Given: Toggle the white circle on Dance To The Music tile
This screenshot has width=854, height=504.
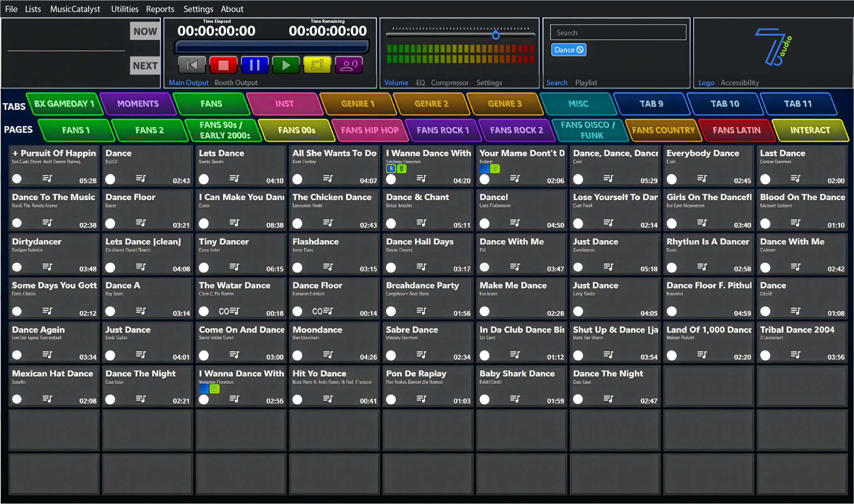Looking at the screenshot, I should pos(17,223).
